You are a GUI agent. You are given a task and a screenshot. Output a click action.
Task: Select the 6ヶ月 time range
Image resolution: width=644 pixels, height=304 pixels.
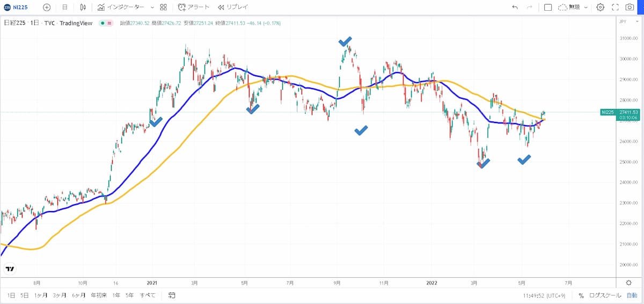78,295
